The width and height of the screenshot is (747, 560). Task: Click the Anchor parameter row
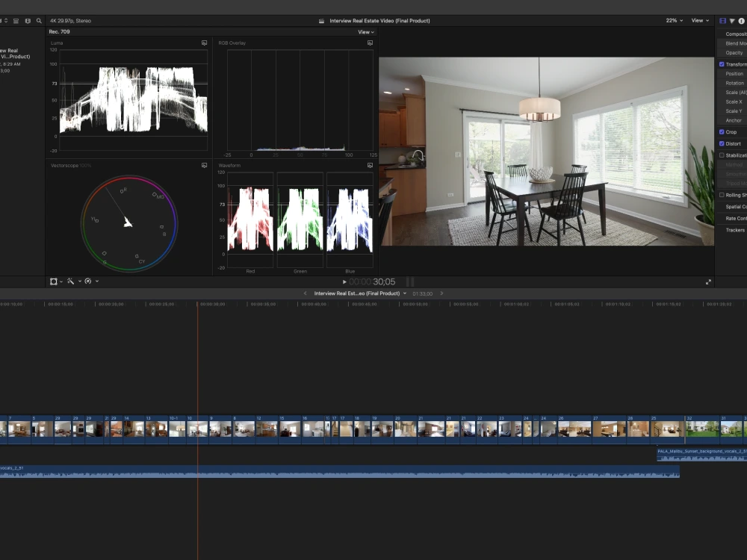(x=732, y=120)
